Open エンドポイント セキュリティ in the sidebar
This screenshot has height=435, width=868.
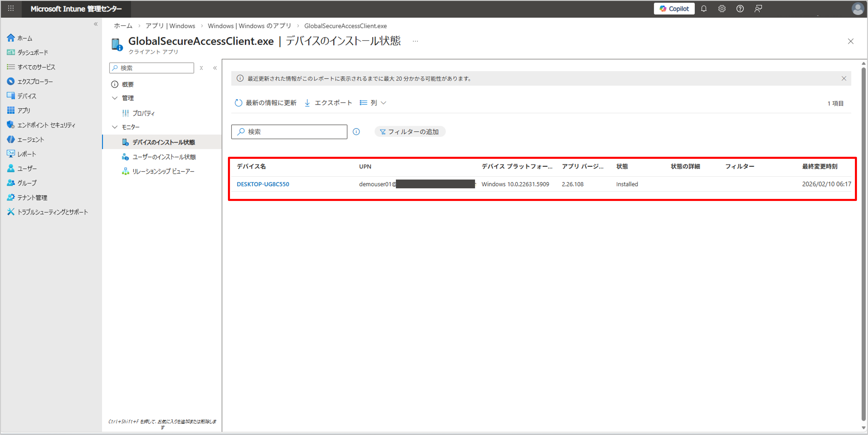[46, 125]
